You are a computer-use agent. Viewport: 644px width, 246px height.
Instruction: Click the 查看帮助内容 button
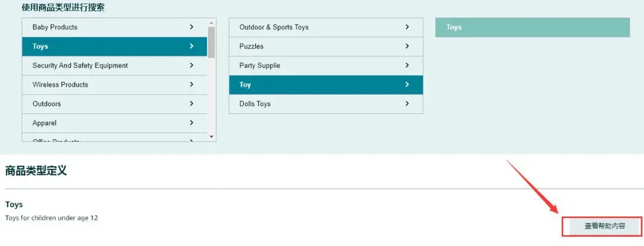(x=605, y=226)
